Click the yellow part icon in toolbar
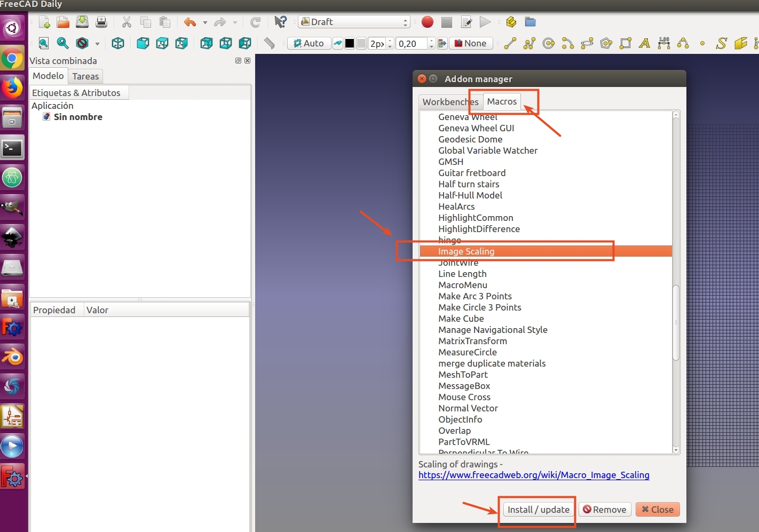This screenshot has height=532, width=759. [x=511, y=22]
